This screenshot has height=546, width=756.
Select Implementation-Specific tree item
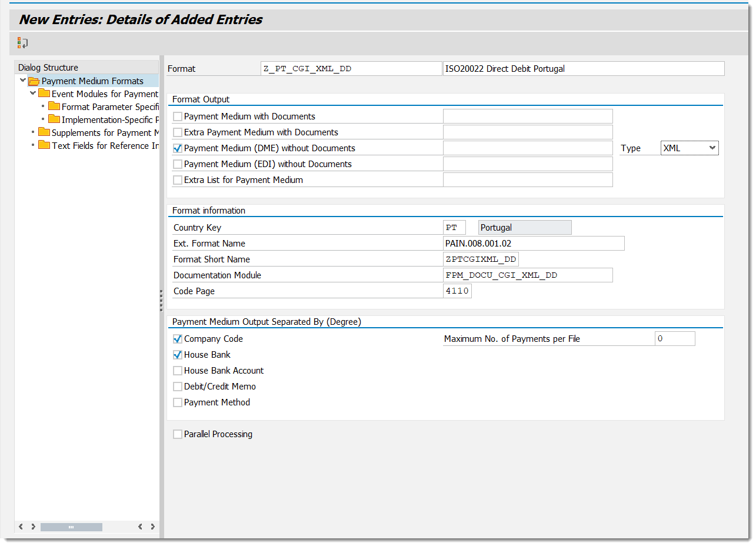coord(110,120)
